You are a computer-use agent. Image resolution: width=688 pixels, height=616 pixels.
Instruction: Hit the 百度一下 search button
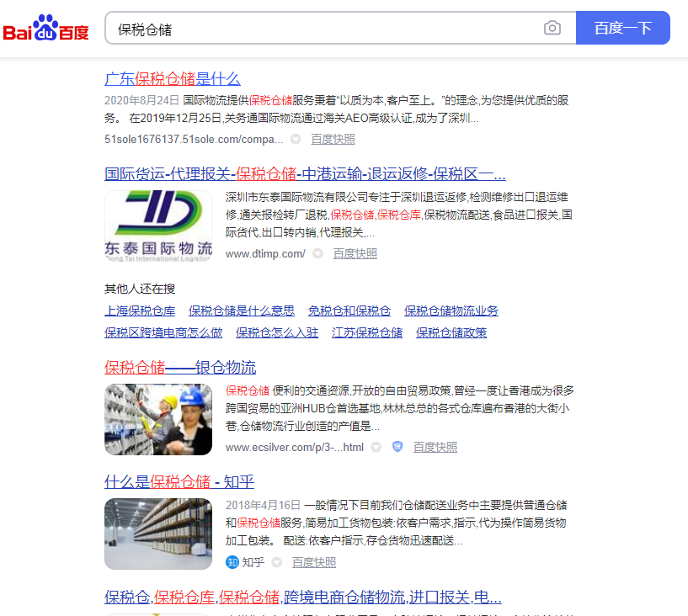(x=622, y=28)
